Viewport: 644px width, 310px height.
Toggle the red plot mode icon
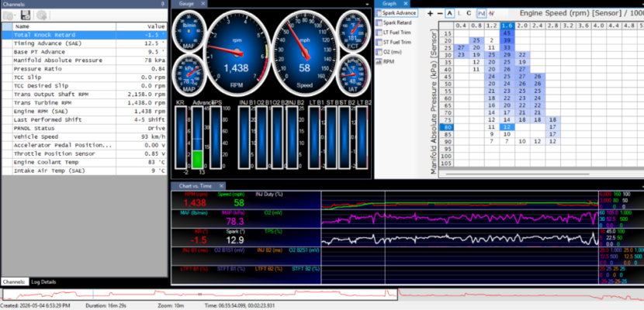click(492, 13)
